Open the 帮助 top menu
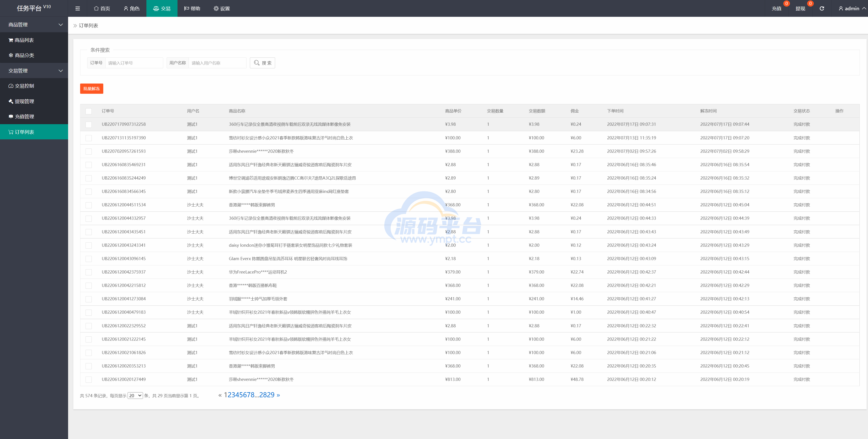 (192, 8)
